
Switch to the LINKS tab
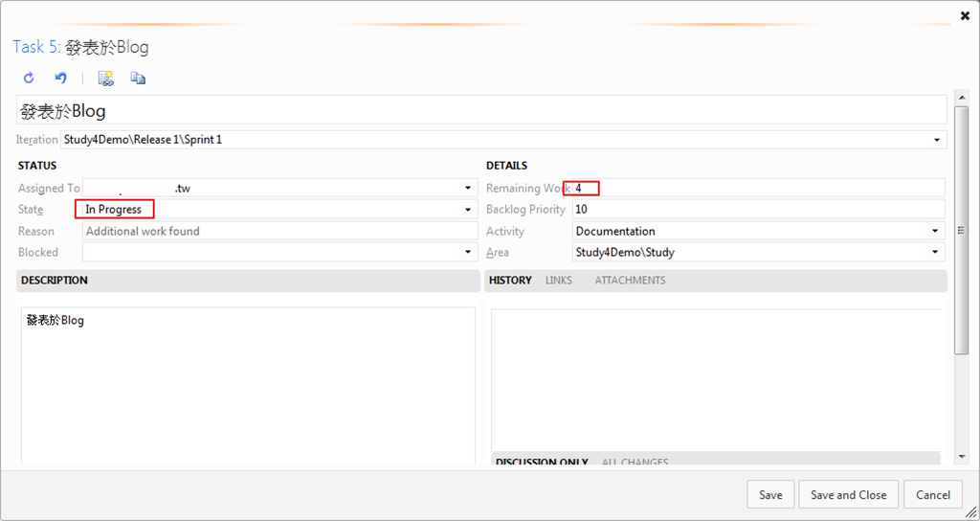(558, 281)
